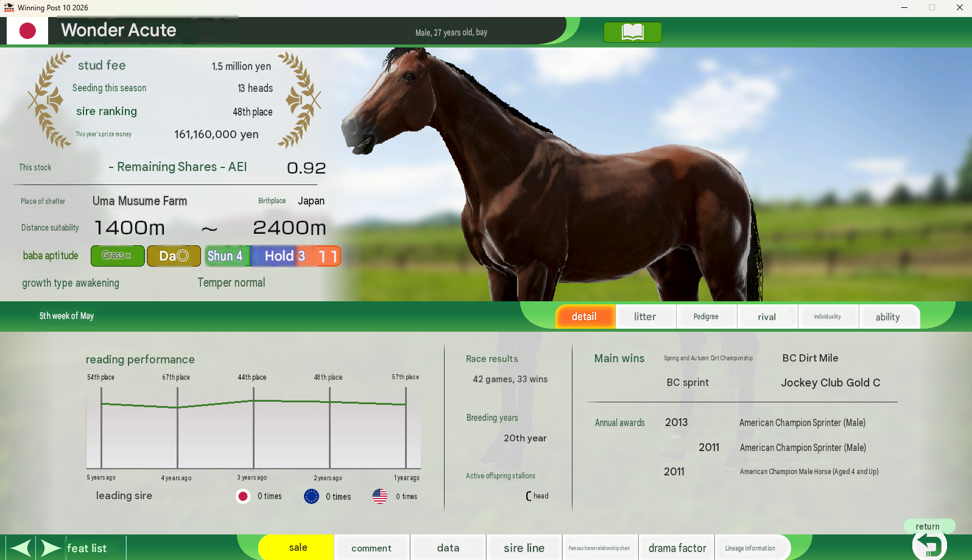Viewport: 972px width, 560px height.
Task: Click the 57th place chart point label
Action: click(x=406, y=377)
